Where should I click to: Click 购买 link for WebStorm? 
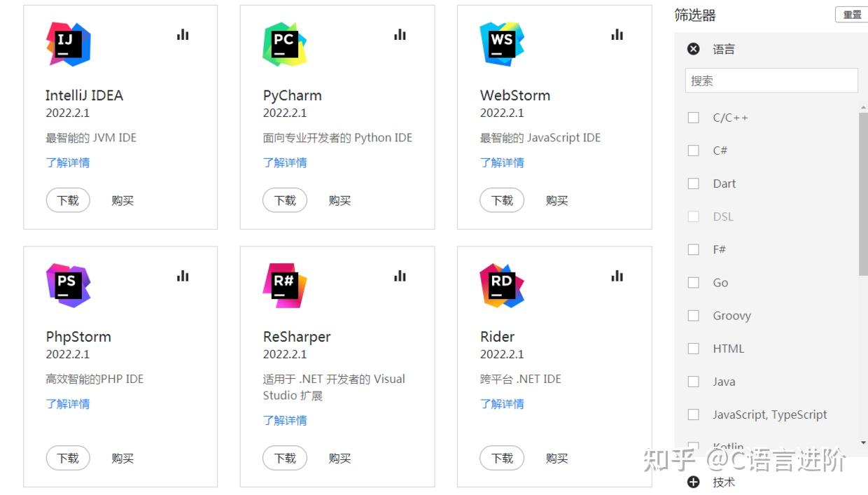click(x=556, y=200)
